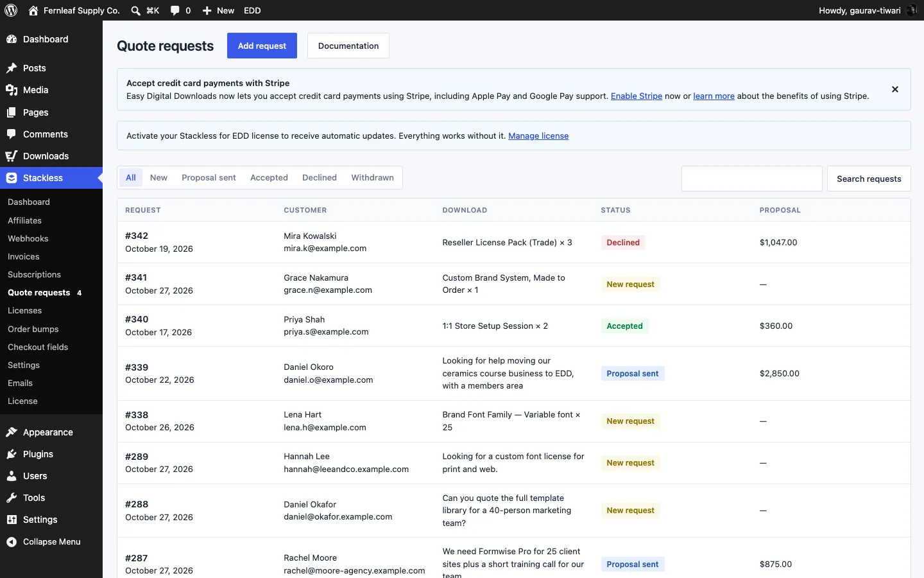This screenshot has width=924, height=578.
Task: Open request #339
Action: click(x=137, y=367)
